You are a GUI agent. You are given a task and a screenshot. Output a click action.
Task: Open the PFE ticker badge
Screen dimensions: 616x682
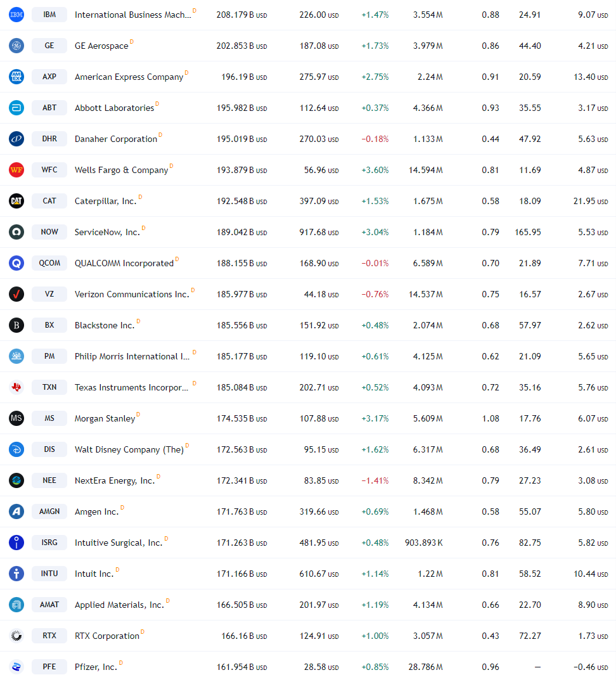tap(49, 667)
